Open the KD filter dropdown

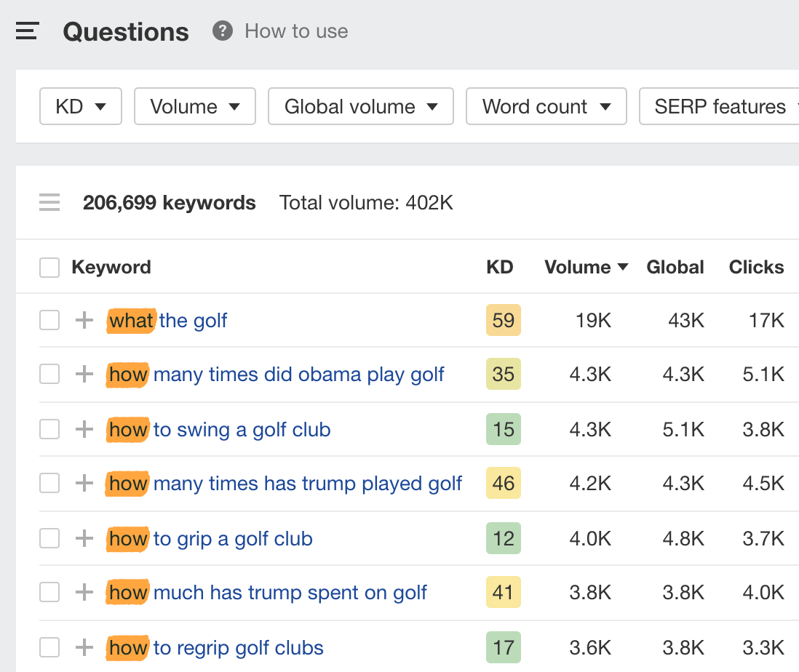[x=81, y=107]
